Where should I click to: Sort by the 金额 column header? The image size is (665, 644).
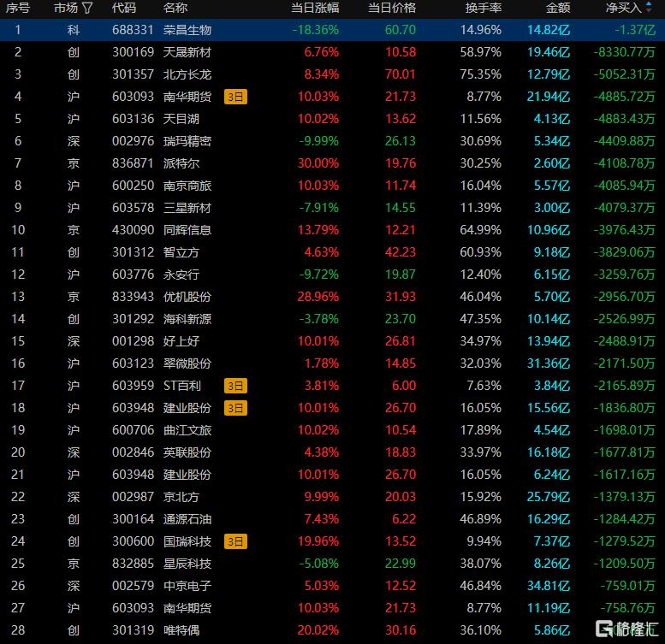click(558, 8)
